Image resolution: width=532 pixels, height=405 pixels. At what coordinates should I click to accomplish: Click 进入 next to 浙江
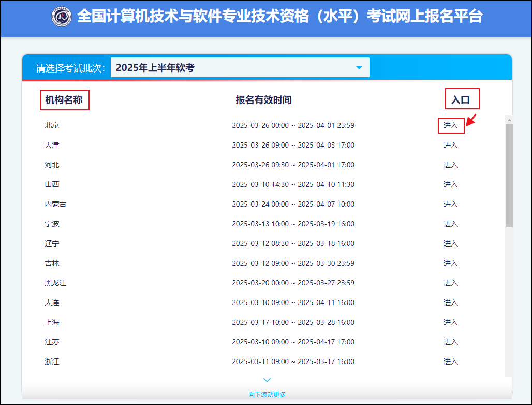(x=451, y=361)
